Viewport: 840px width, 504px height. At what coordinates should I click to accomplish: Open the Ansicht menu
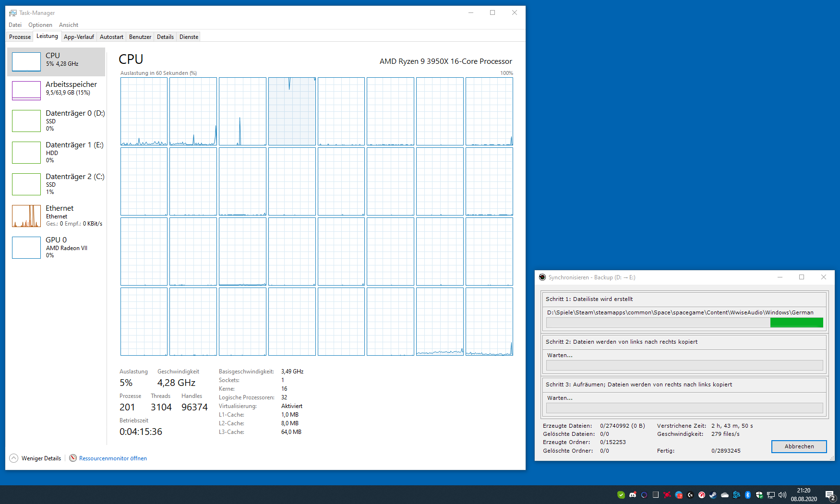pos(69,25)
